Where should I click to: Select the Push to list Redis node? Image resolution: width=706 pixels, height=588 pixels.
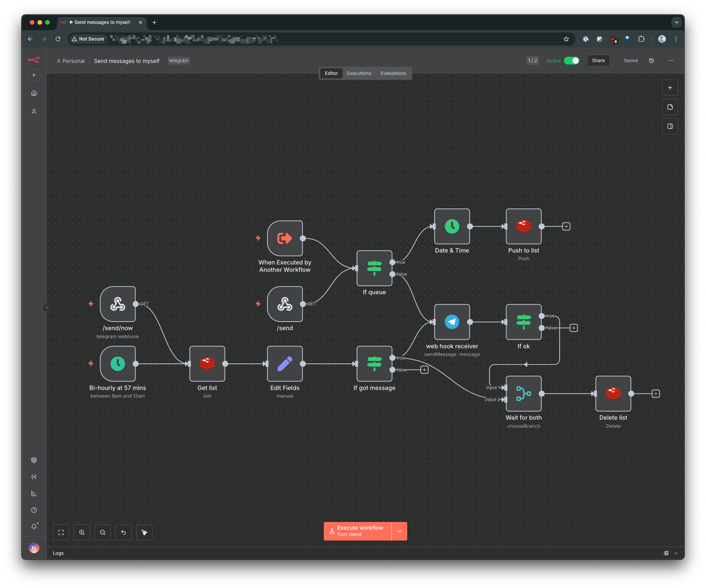[523, 227]
